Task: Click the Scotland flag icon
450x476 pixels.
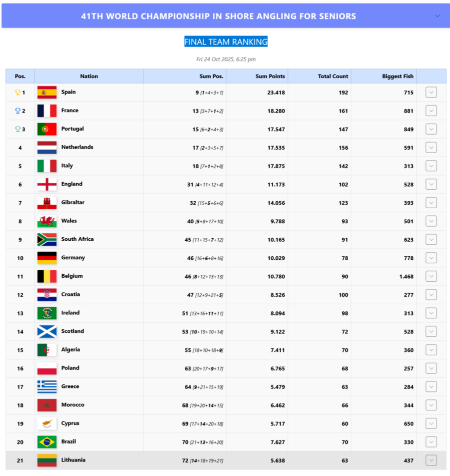Action: tap(46, 331)
